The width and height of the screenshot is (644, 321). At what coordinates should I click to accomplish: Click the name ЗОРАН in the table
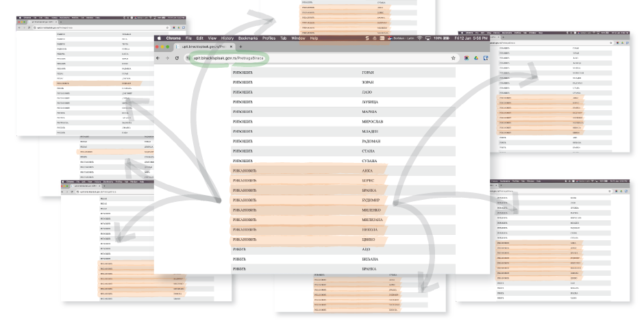(x=368, y=83)
